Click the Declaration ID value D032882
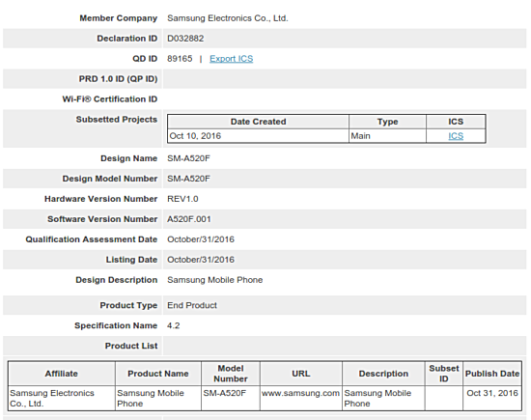The image size is (531, 420). click(x=185, y=39)
